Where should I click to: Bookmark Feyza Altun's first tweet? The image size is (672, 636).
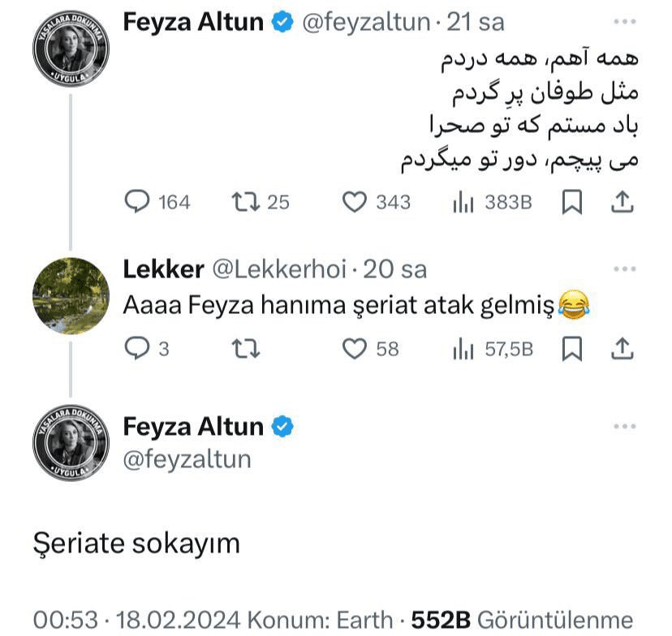[x=572, y=202]
